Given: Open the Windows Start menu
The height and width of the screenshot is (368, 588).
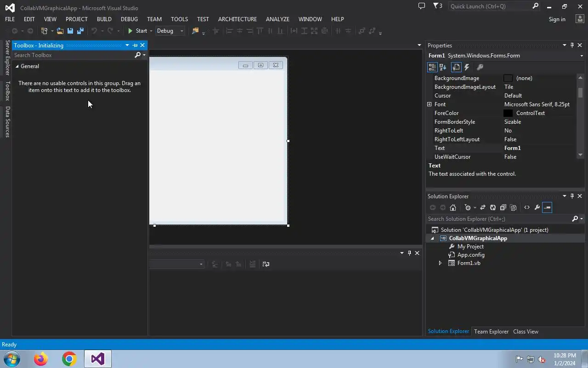Looking at the screenshot, I should coord(11,359).
